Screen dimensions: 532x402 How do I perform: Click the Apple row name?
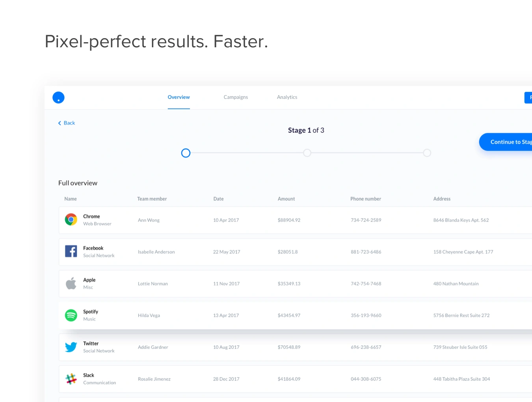[x=89, y=280]
